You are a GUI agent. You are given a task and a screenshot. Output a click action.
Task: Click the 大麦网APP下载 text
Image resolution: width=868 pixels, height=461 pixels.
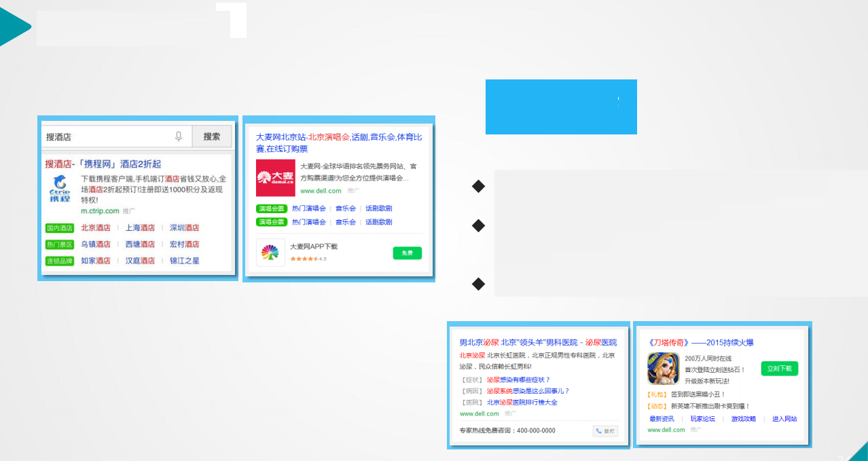[x=314, y=246]
